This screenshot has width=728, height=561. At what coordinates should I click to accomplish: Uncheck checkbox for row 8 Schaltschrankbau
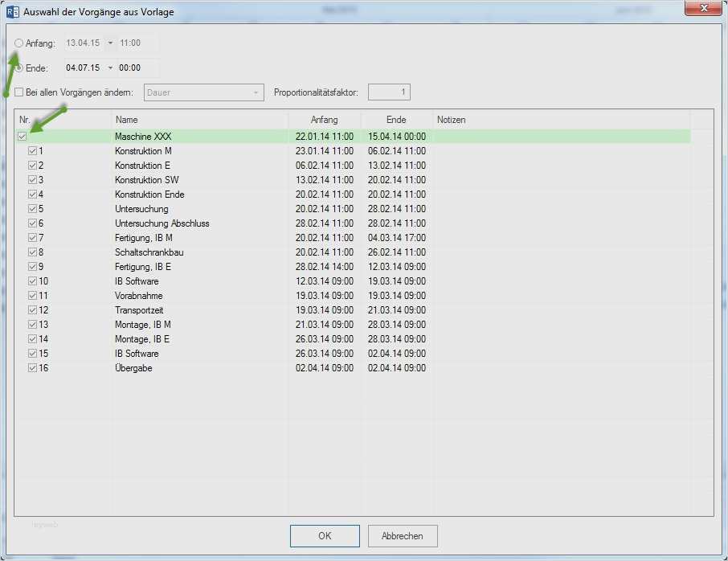32,252
